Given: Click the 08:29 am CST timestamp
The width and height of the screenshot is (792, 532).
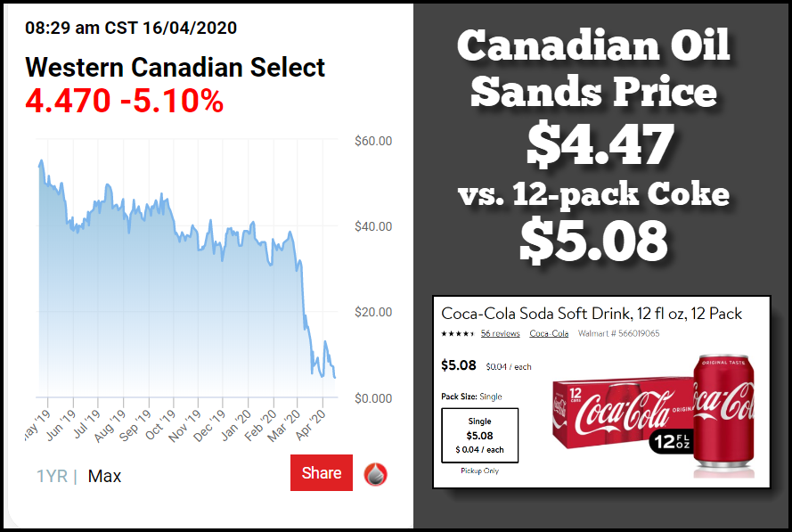Looking at the screenshot, I should (x=131, y=28).
